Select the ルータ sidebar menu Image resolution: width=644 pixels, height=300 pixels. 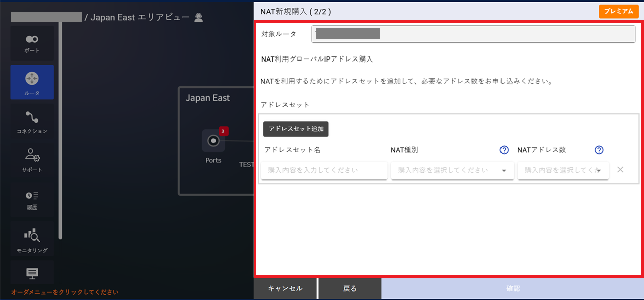(x=32, y=82)
